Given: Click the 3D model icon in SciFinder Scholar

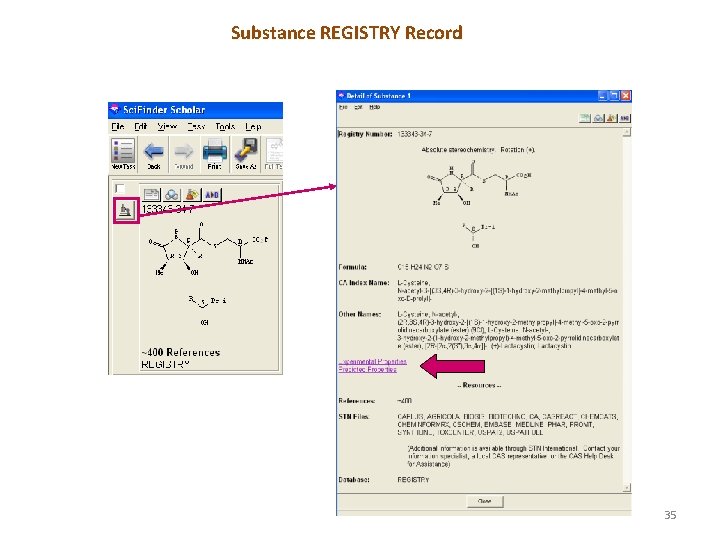Looking at the screenshot, I should 172,195.
